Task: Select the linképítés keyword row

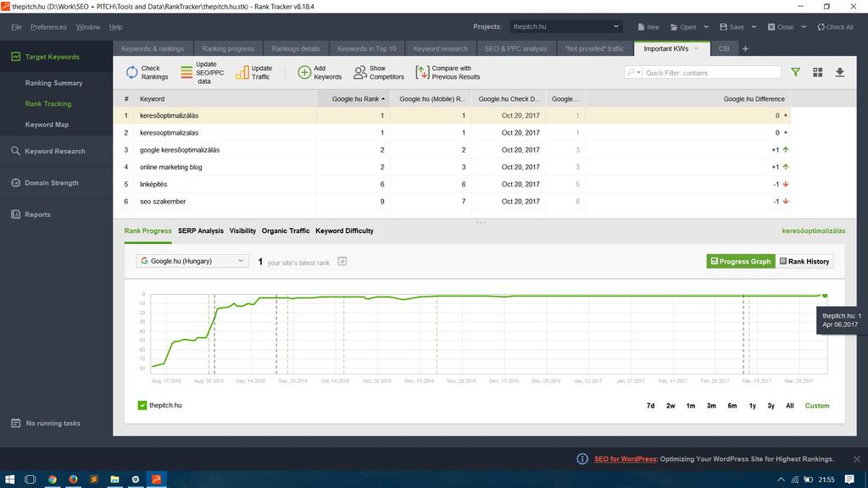Action: pos(452,184)
